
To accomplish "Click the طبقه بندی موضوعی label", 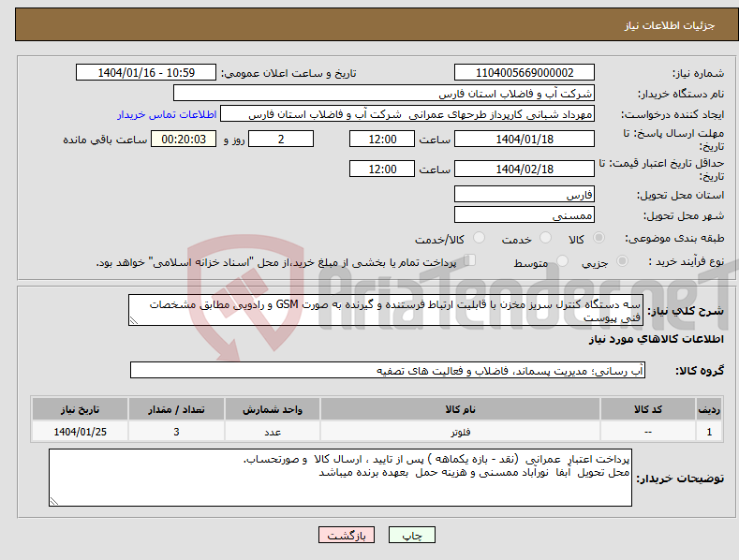I will [x=674, y=238].
